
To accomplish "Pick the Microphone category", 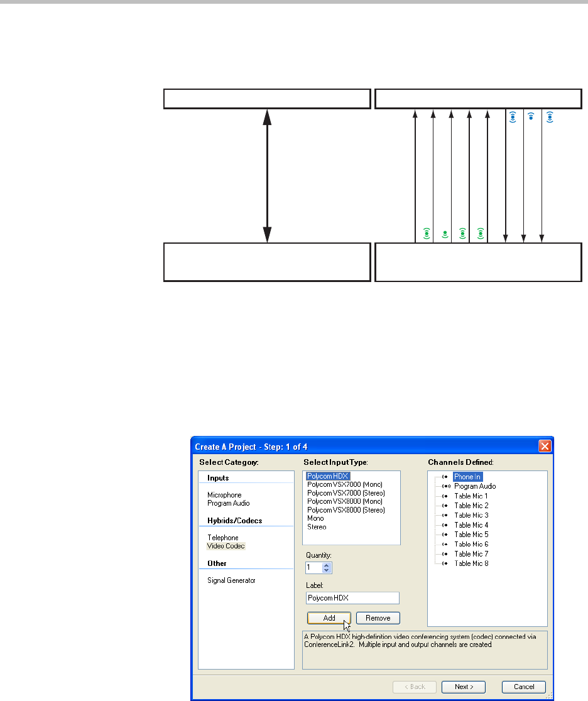I will click(224, 495).
